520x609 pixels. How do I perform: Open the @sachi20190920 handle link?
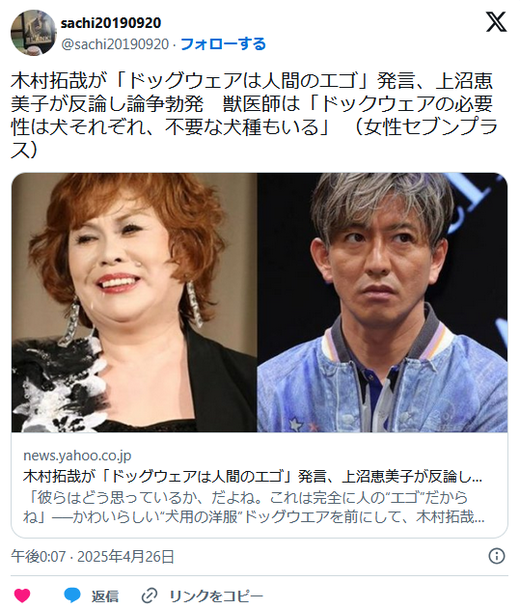(115, 44)
